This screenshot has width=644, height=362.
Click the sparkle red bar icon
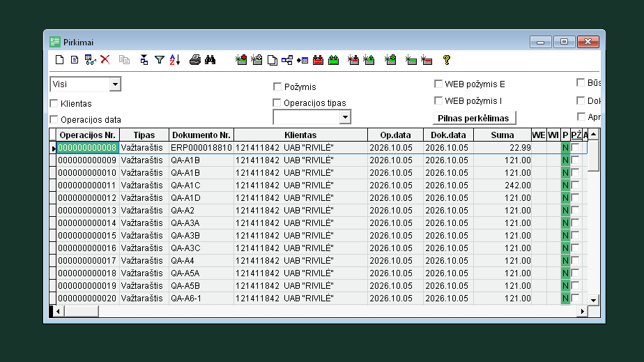[427, 61]
